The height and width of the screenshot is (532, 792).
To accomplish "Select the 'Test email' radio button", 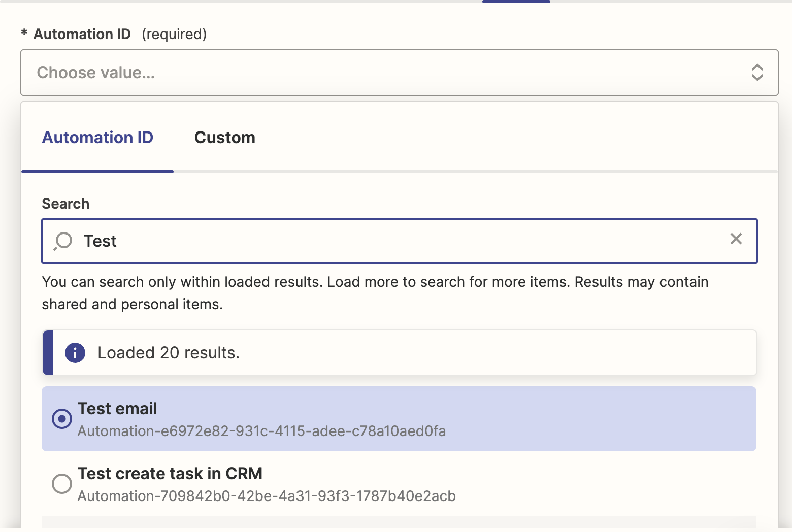I will 62,419.
